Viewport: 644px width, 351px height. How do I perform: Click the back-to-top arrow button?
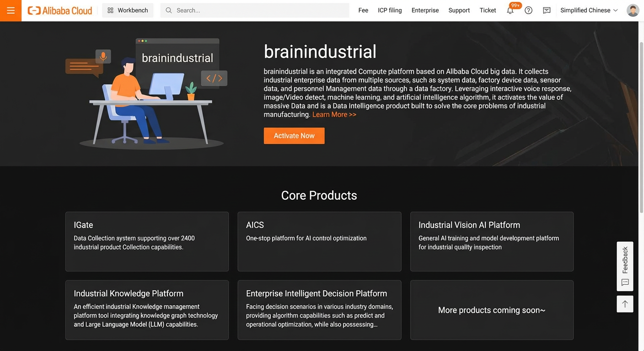pyautogui.click(x=625, y=304)
